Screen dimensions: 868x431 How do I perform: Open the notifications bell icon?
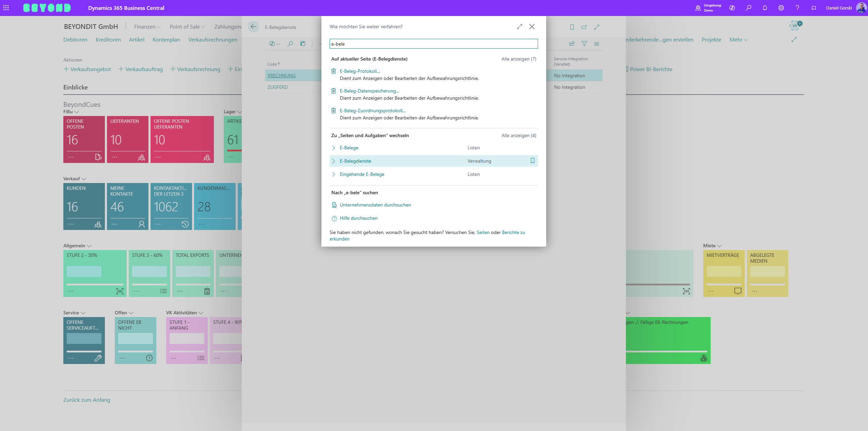765,7
